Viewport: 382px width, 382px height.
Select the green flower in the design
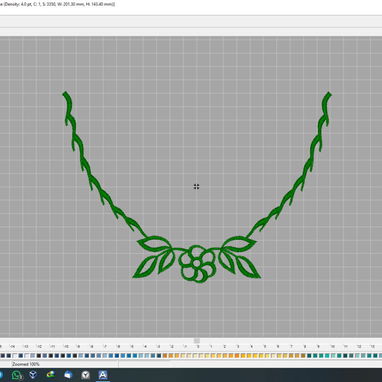[197, 264]
